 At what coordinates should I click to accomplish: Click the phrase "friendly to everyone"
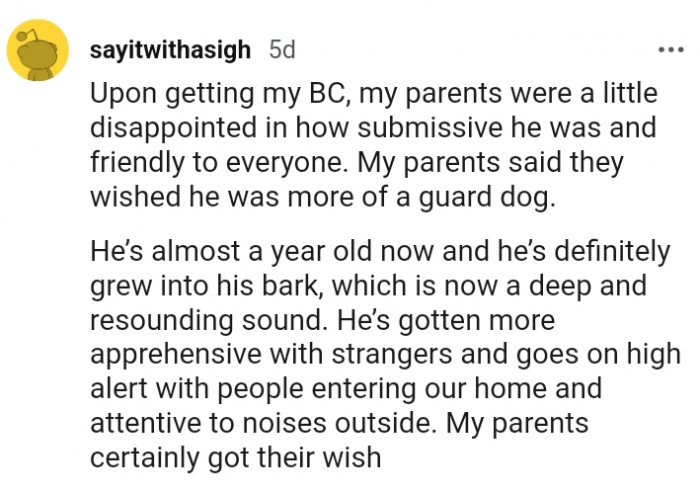tap(198, 164)
